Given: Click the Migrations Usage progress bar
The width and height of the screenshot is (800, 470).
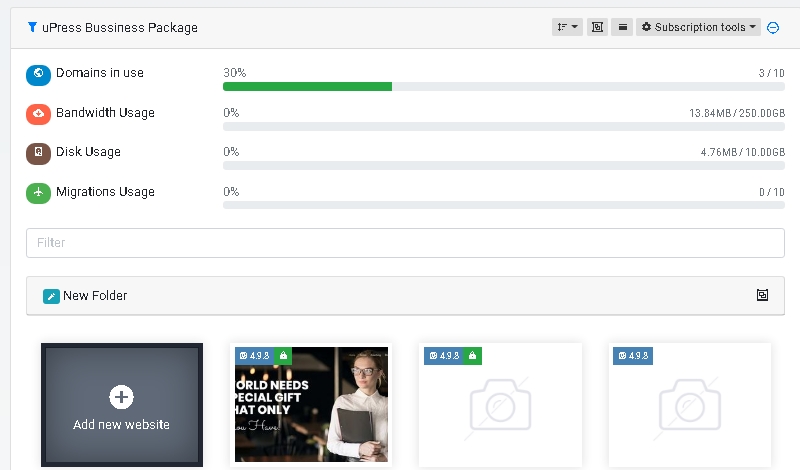Looking at the screenshot, I should click(504, 205).
